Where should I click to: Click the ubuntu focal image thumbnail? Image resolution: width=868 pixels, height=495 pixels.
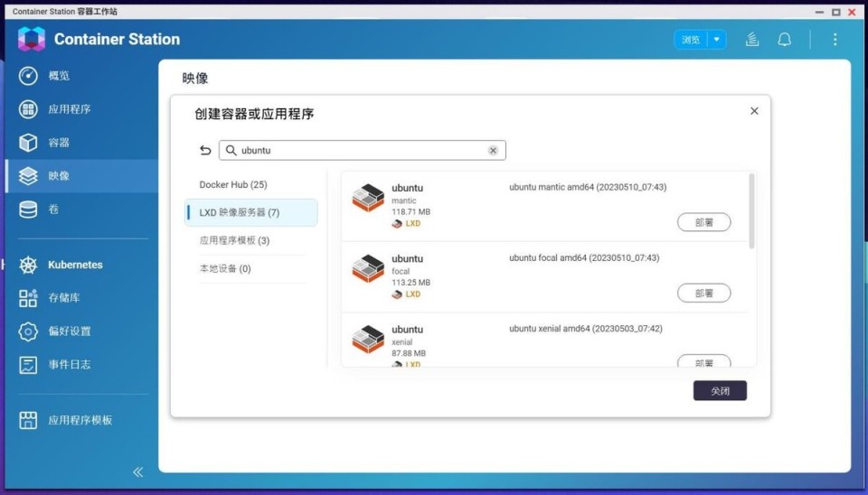368,269
